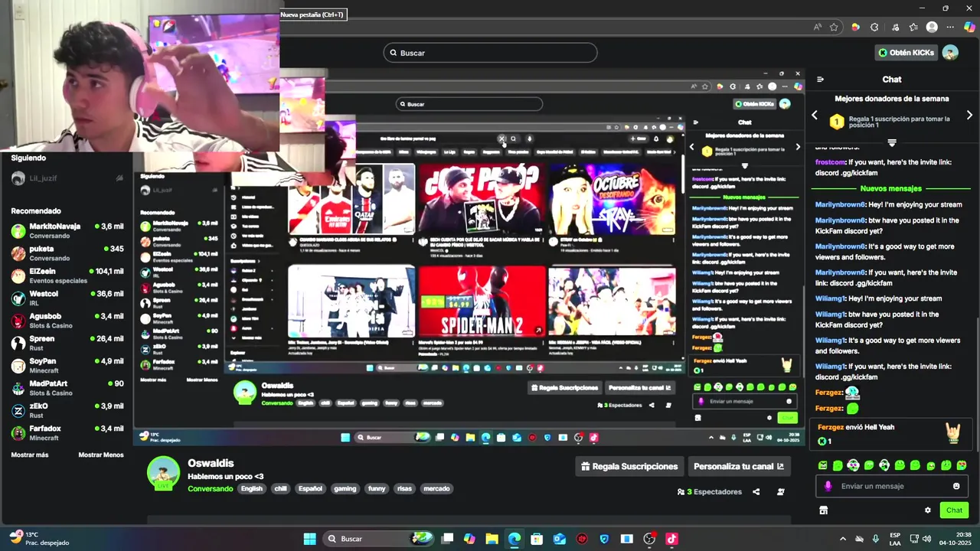This screenshot has height=551, width=980.
Task: Click the user-manage icon right of share
Action: click(780, 492)
